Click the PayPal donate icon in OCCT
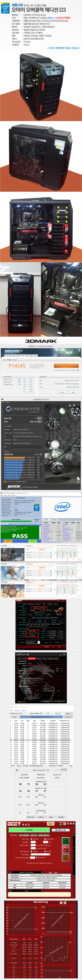Viewport: 82px width, 980px height. point(50,824)
